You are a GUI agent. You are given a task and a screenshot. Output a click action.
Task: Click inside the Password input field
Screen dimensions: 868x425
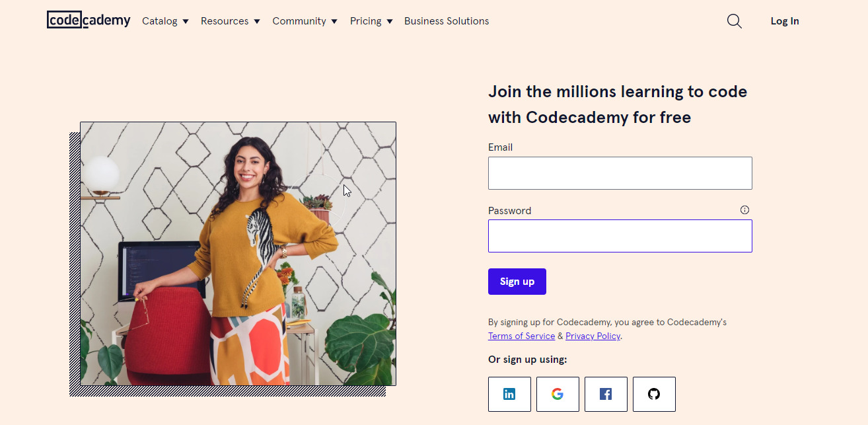coord(620,235)
